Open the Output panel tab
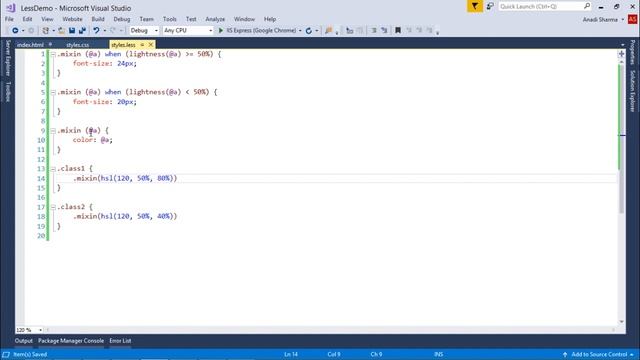This screenshot has width=640, height=360. tap(24, 341)
